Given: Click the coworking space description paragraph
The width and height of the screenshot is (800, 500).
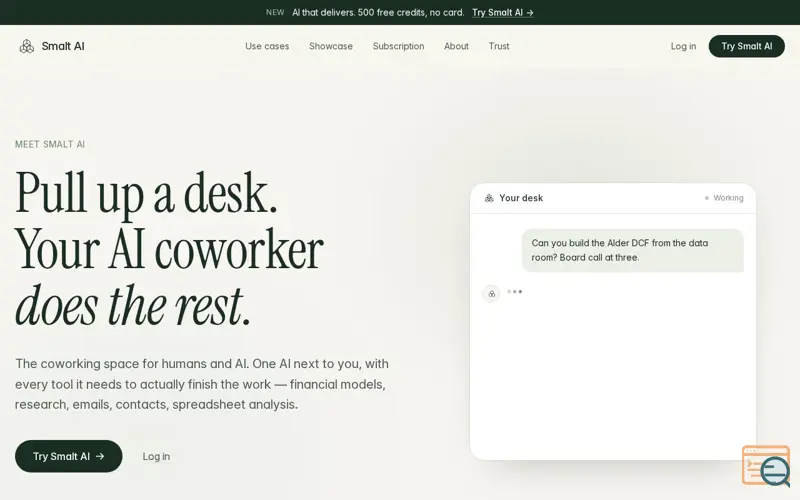Looking at the screenshot, I should [x=202, y=384].
